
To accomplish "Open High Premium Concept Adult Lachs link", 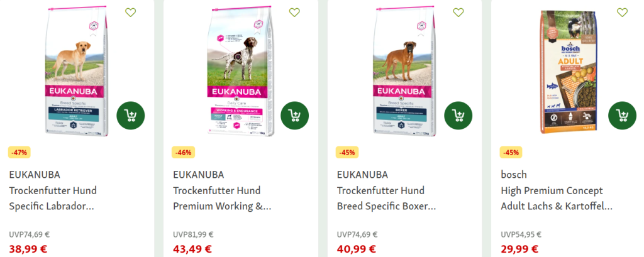I will click(557, 199).
